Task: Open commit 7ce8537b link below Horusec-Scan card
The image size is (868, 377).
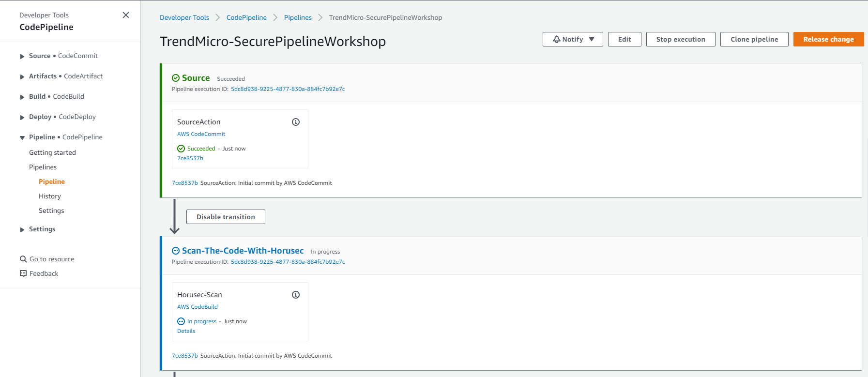Action: click(x=185, y=356)
